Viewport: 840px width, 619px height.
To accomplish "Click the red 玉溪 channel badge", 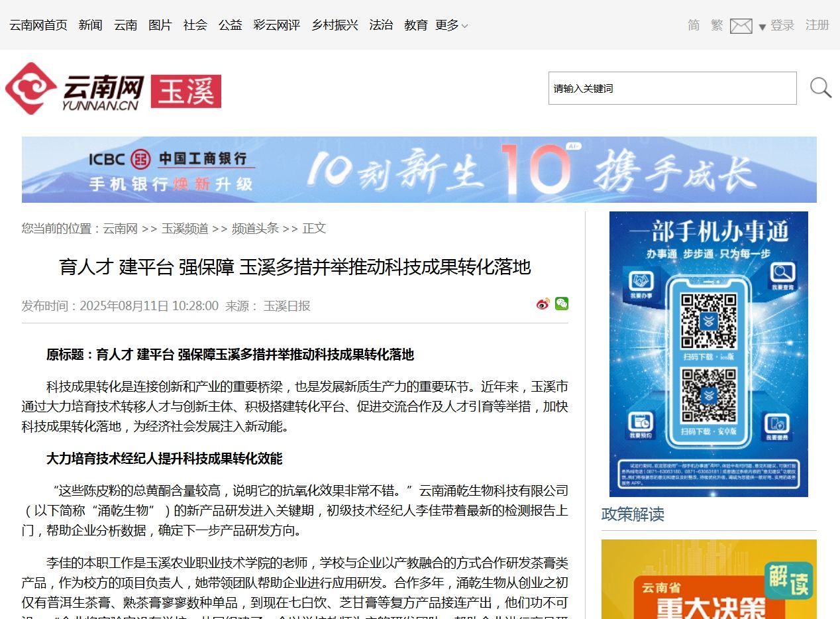I will click(186, 91).
